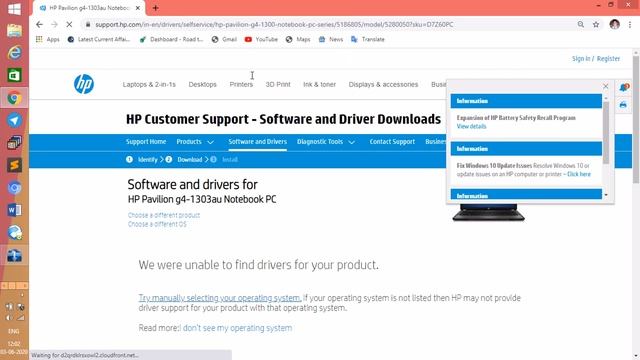Screen dimensions: 640x360
Task: Click the print page icon
Action: tap(623, 105)
